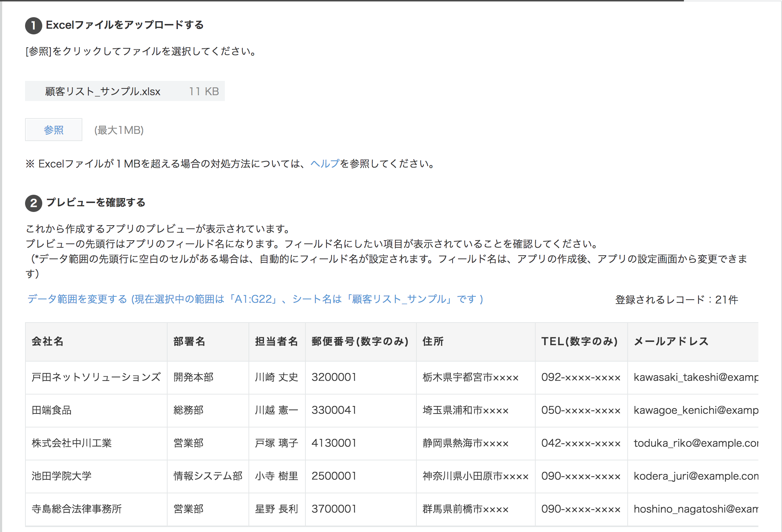Click the 小寺 樹里 name cell
This screenshot has width=782, height=532.
click(x=277, y=476)
